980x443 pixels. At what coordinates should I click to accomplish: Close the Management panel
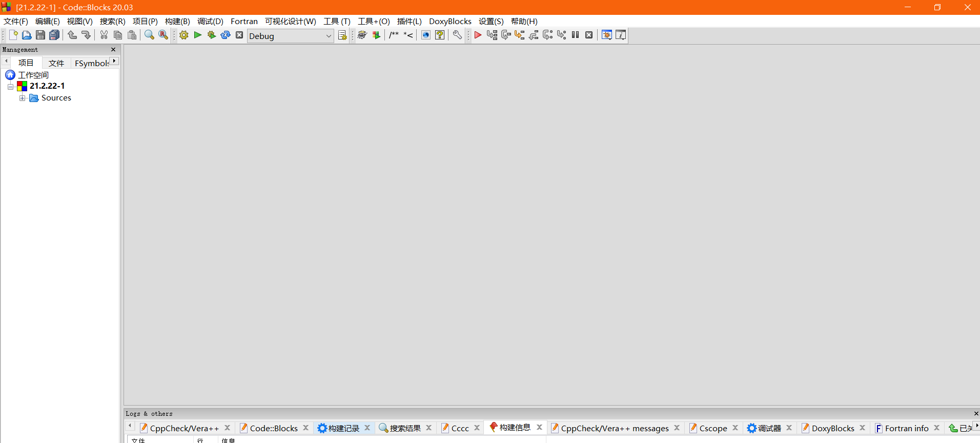[113, 50]
